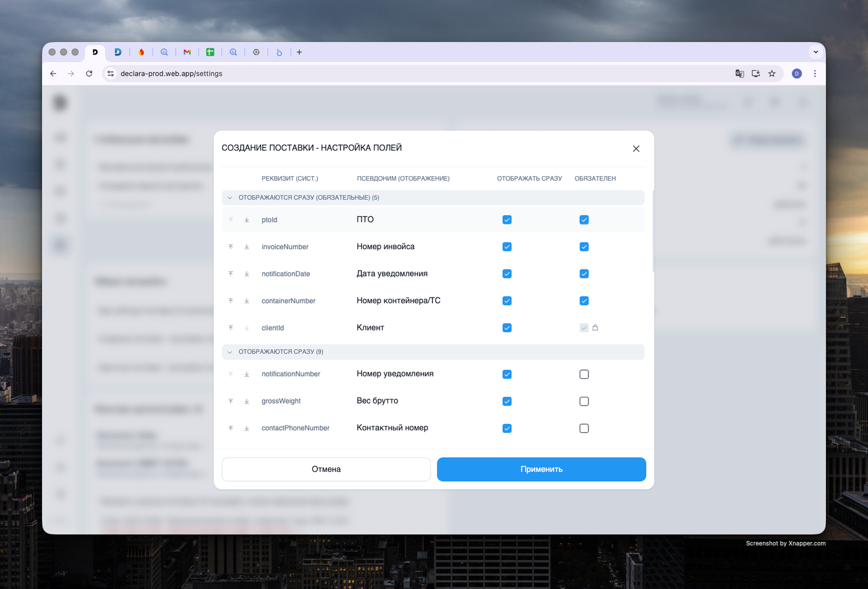
Task: Move the grossWeight field down
Action: pyautogui.click(x=247, y=401)
